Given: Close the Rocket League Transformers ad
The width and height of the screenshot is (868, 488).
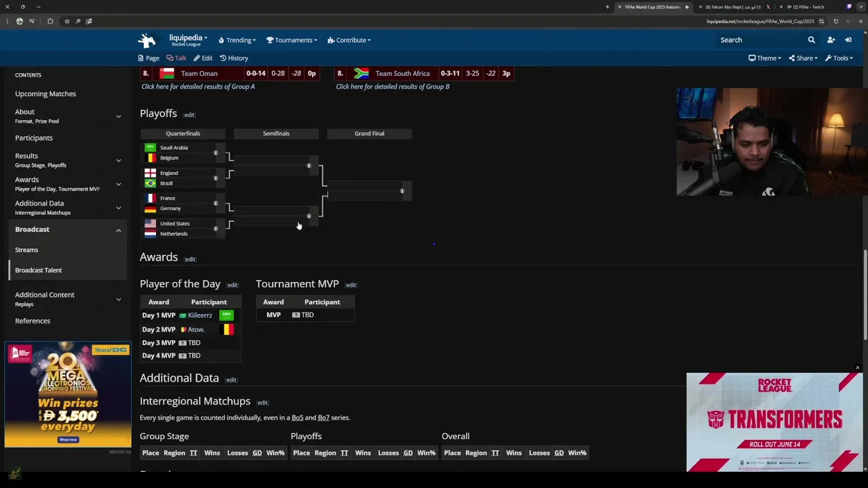Looking at the screenshot, I should [857, 368].
